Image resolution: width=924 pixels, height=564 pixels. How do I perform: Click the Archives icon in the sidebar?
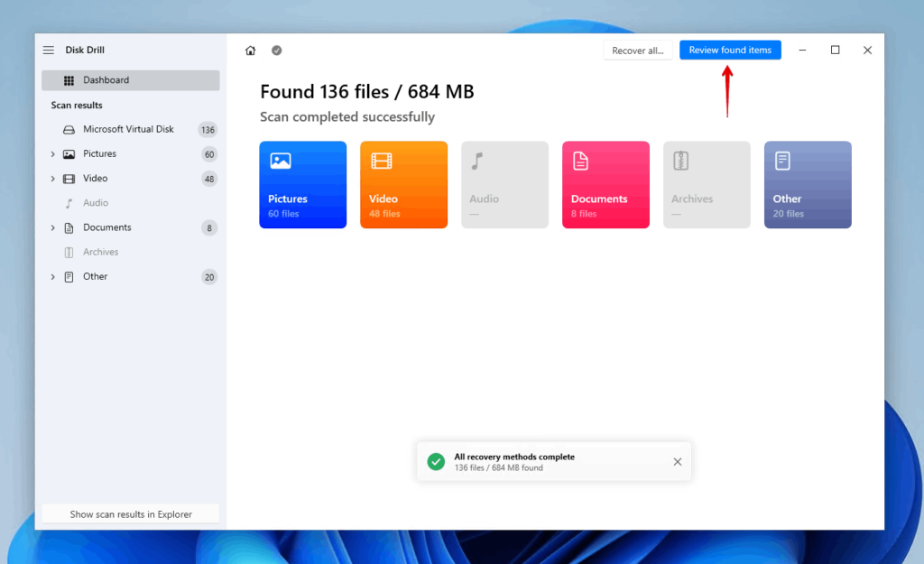(x=69, y=252)
